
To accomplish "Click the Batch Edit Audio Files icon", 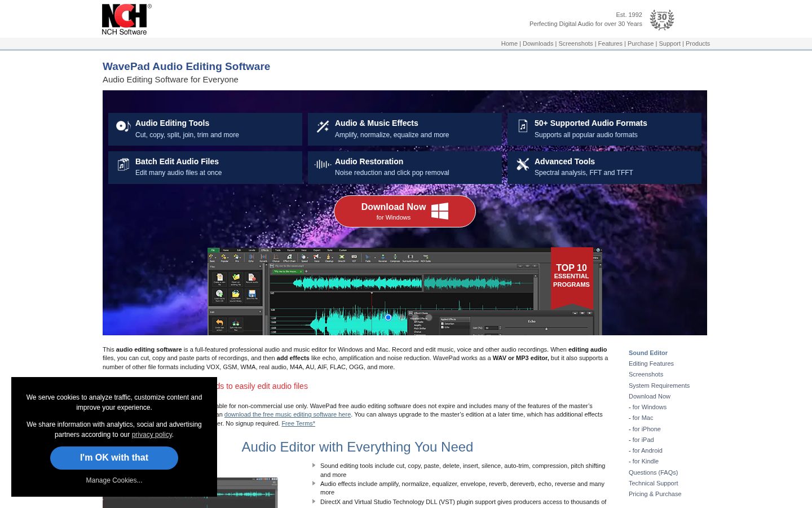I will (x=123, y=164).
